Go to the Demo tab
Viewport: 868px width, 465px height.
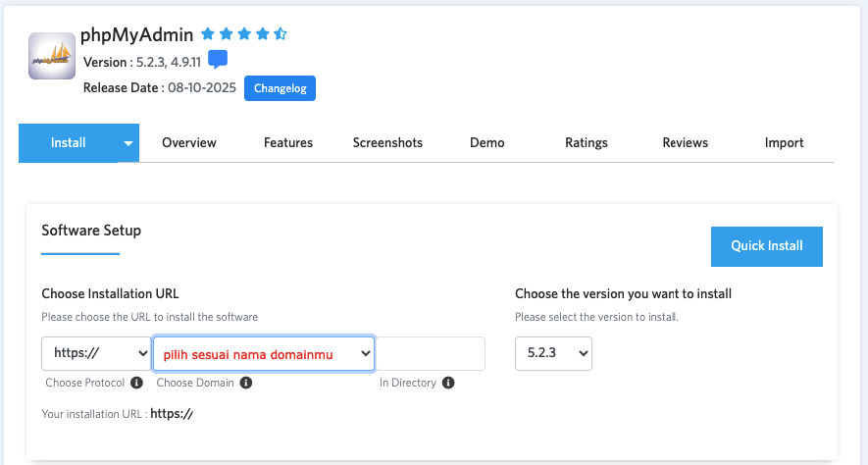487,143
